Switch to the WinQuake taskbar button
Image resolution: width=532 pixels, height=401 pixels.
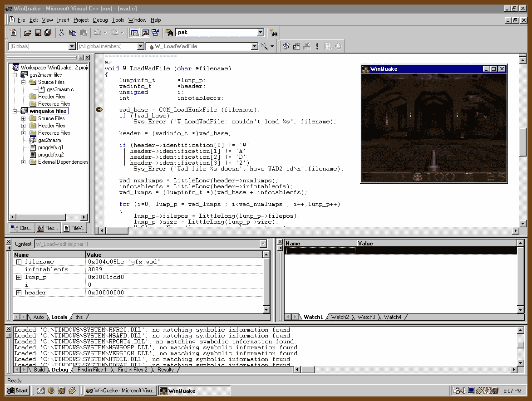pos(195,391)
